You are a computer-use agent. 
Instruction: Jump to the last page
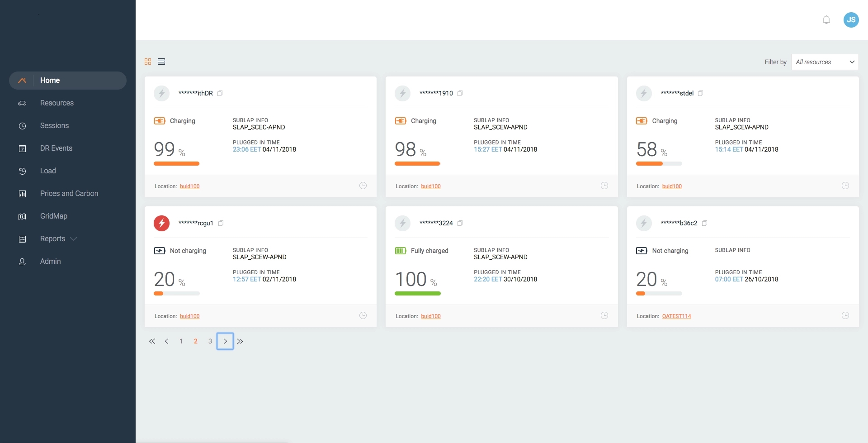pyautogui.click(x=240, y=341)
